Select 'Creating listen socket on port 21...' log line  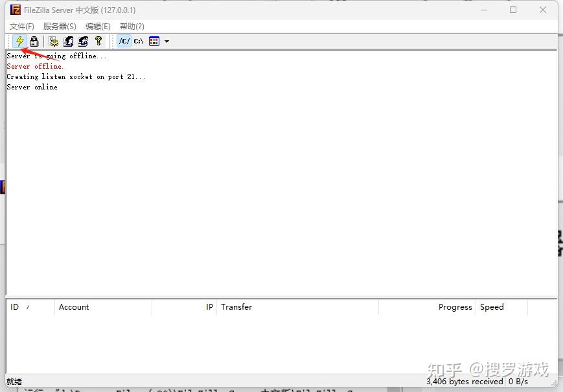coord(76,77)
